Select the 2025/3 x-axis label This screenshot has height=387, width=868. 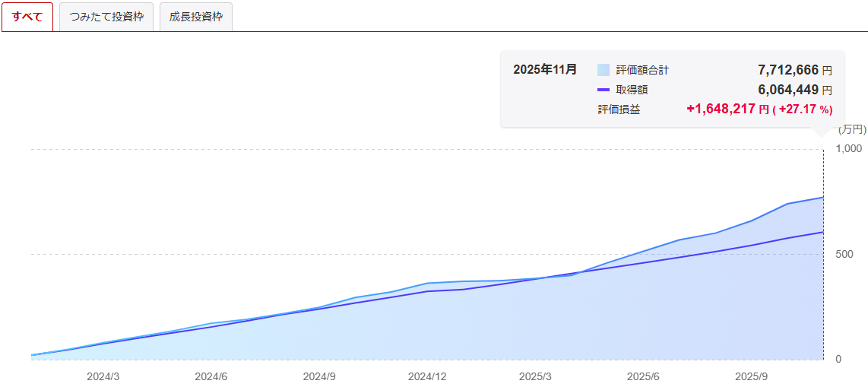pyautogui.click(x=535, y=376)
